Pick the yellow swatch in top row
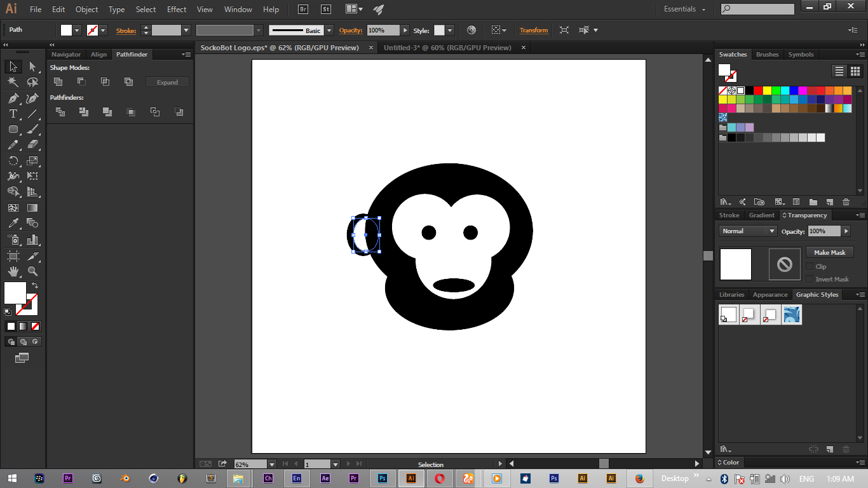 coord(767,90)
